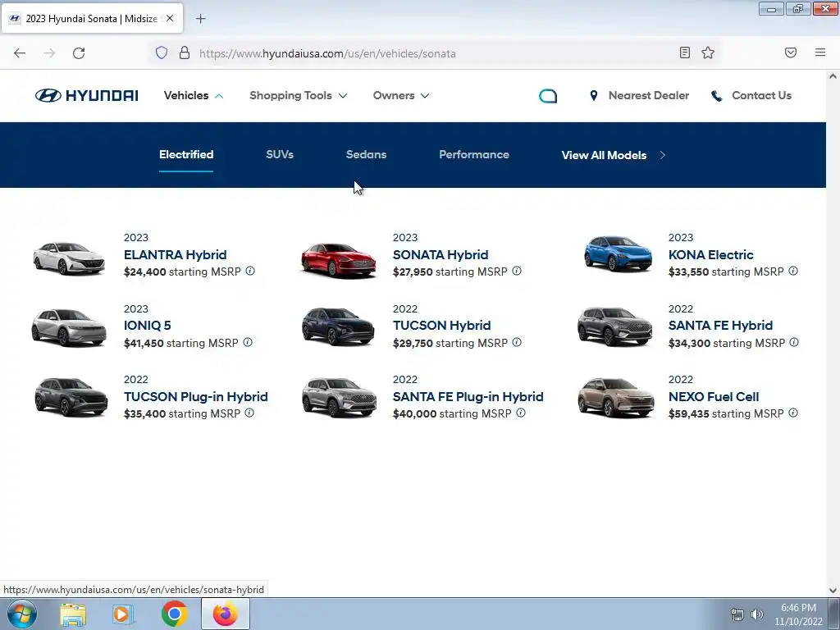This screenshot has height=630, width=840.
Task: Click the Contact Us phone icon
Action: click(716, 96)
